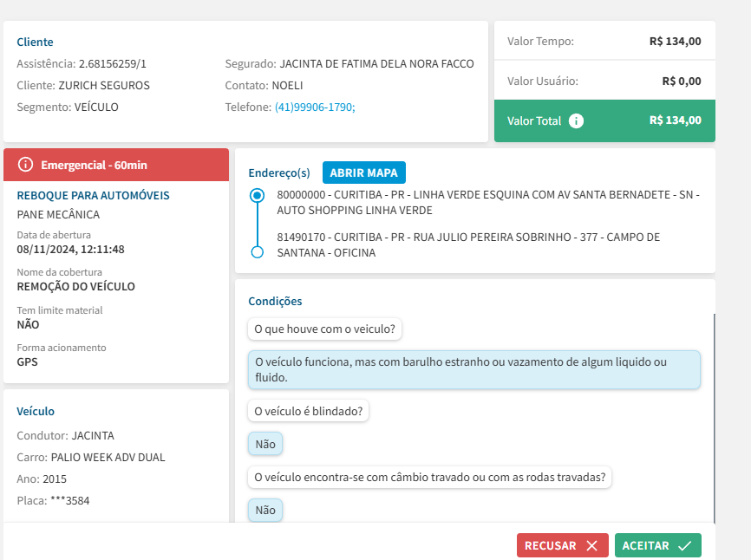Click the 'Não' answer under câmbio travado question
Screen dimensions: 751x560
(x=265, y=510)
